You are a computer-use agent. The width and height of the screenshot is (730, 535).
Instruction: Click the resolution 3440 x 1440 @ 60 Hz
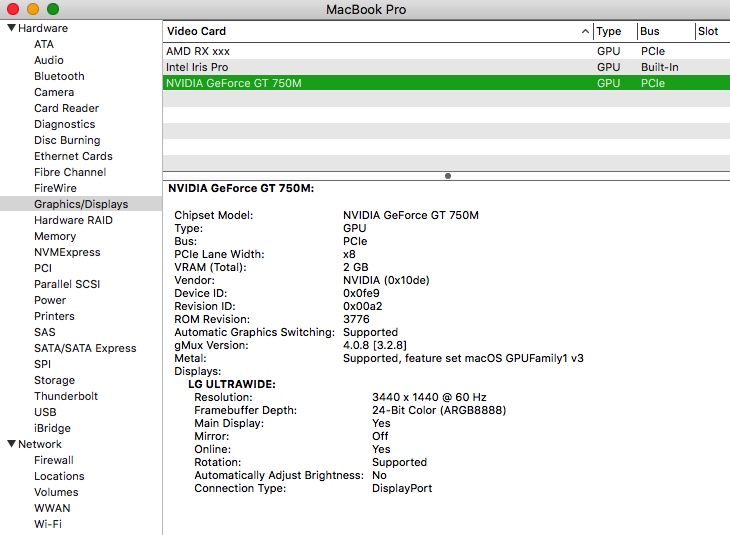[429, 397]
